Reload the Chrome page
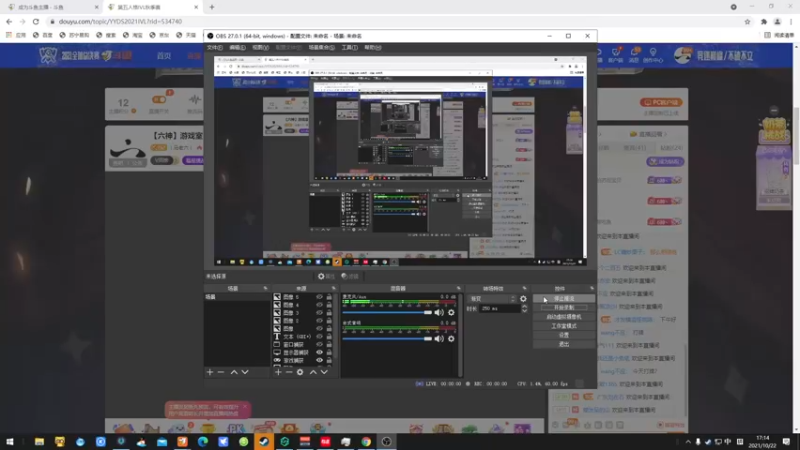 pyautogui.click(x=36, y=21)
